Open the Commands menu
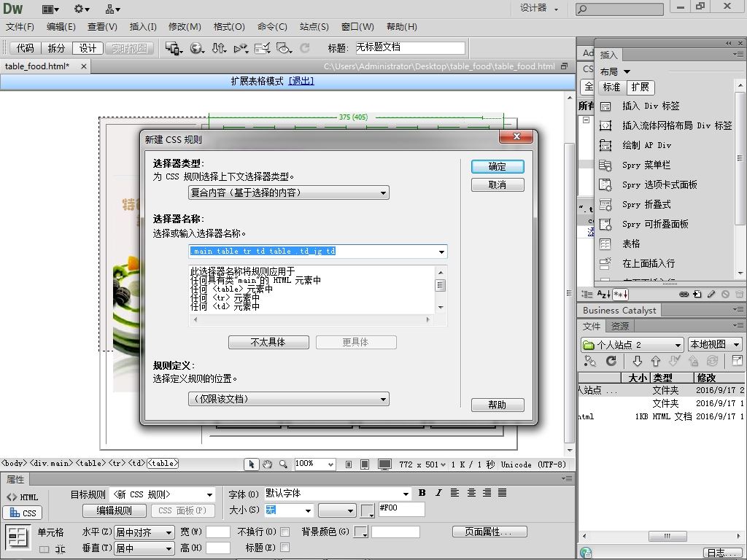 [272, 27]
